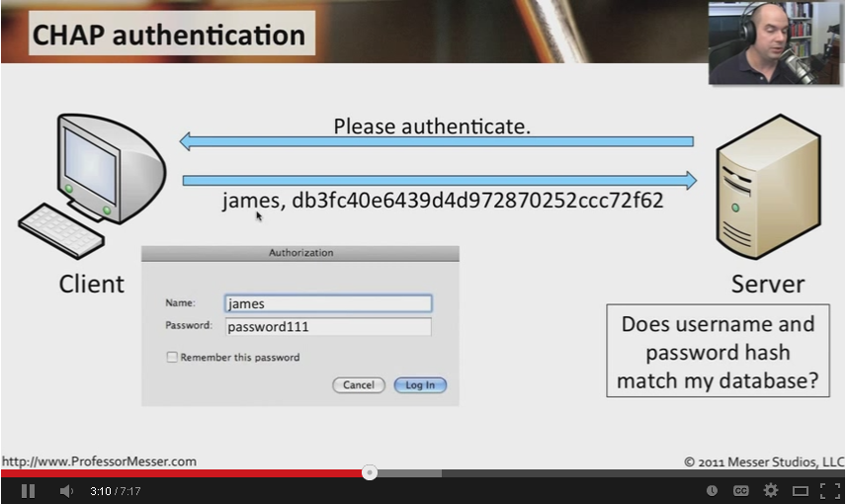The width and height of the screenshot is (847, 504).
Task: Click the 3:10 / 7:17 time display
Action: (x=115, y=491)
